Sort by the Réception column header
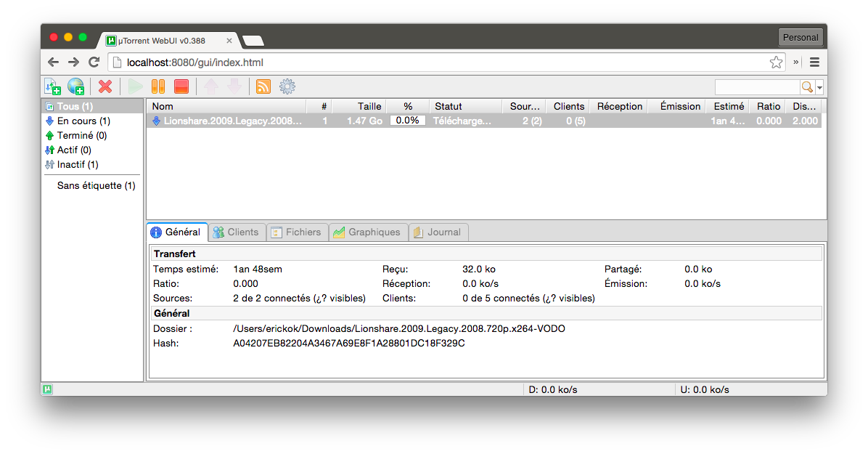The image size is (868, 454). [x=619, y=107]
